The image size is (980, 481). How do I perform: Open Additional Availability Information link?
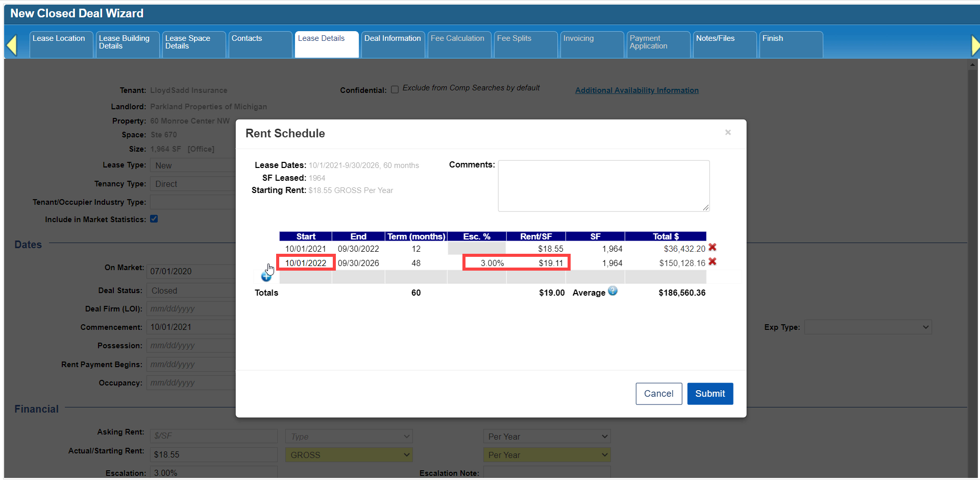coord(636,90)
